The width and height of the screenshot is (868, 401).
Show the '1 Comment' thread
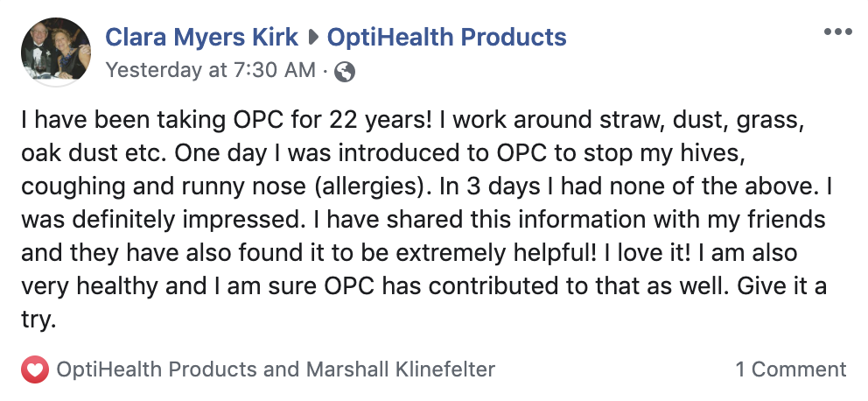click(791, 369)
